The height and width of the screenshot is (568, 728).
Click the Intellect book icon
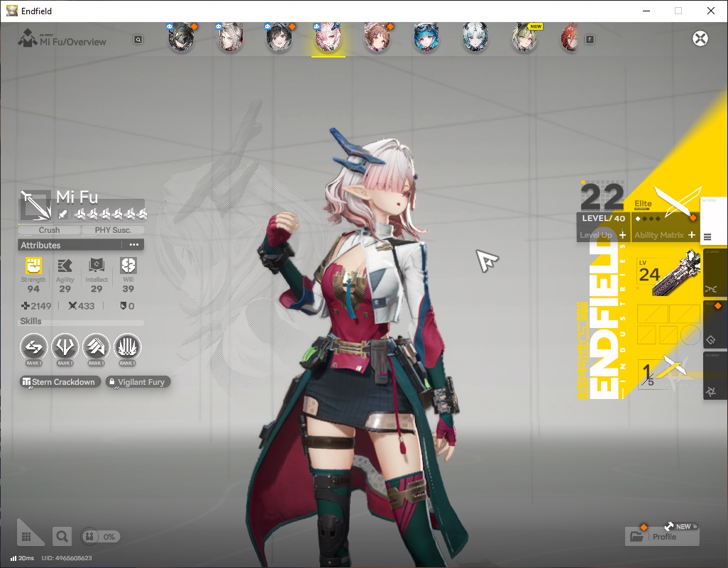tap(96, 266)
